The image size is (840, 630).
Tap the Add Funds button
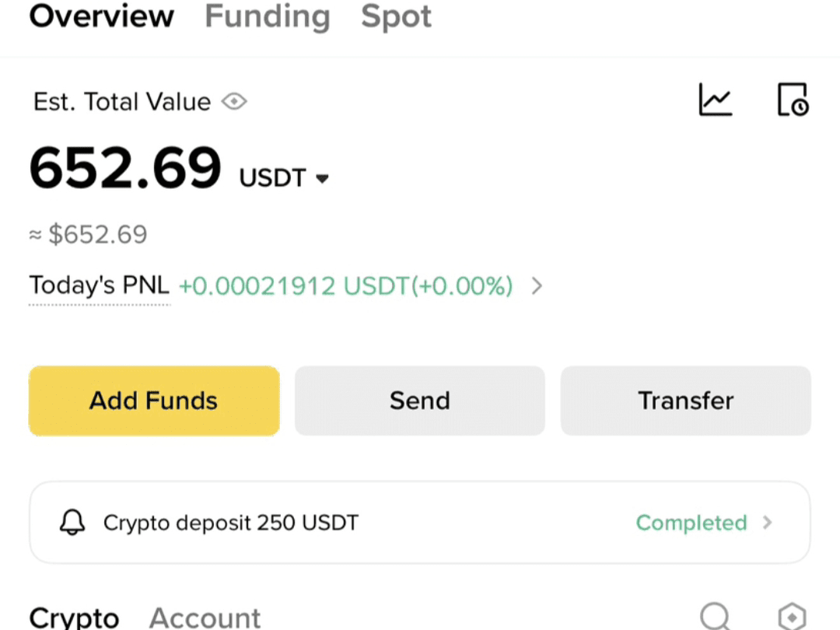[154, 401]
